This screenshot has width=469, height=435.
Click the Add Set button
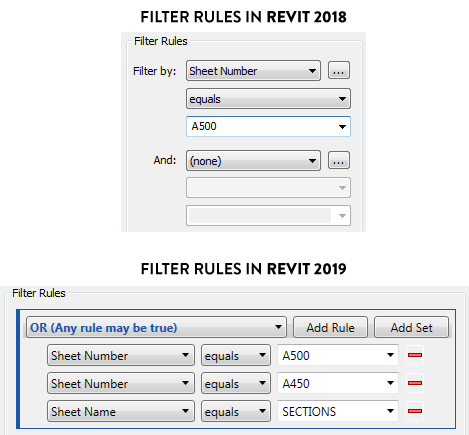click(411, 327)
